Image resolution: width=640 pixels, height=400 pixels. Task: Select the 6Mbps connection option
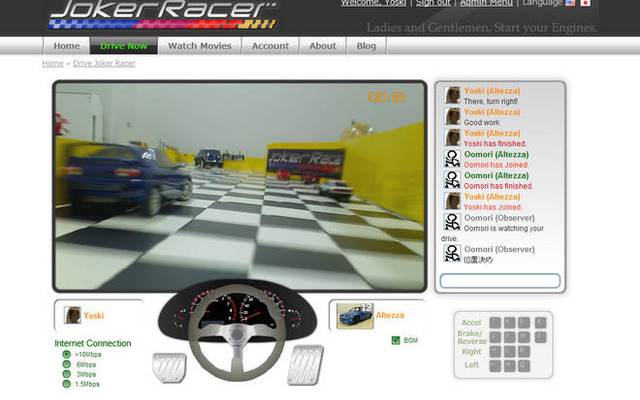pyautogui.click(x=67, y=364)
